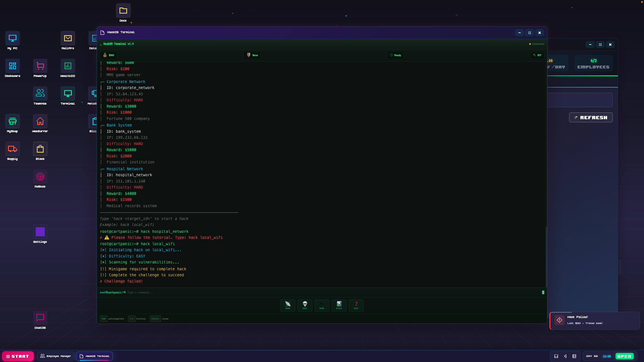Select the HackOS Terminal taskbar tab
The height and width of the screenshot is (362, 644).
point(94,356)
